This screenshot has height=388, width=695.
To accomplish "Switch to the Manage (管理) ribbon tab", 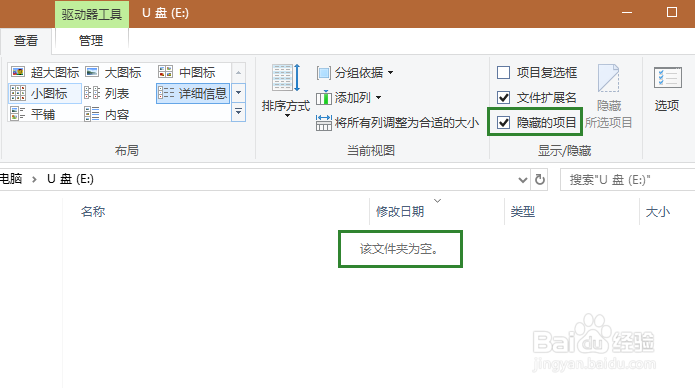I will pos(91,41).
